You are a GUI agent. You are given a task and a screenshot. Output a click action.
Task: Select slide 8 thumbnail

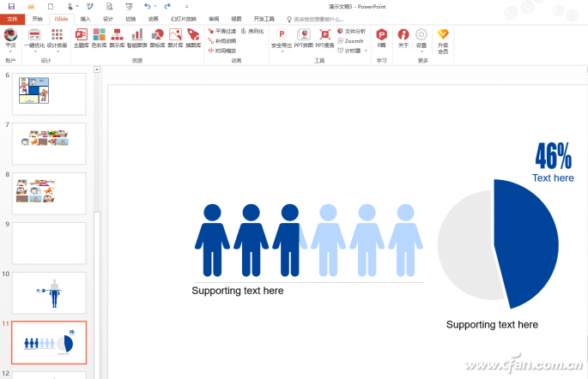pos(49,194)
